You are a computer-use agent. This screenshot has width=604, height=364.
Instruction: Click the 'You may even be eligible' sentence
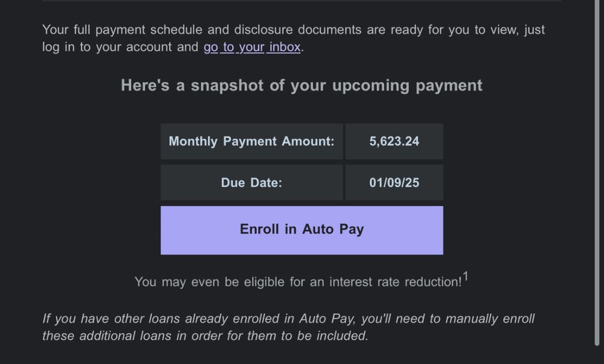click(x=297, y=282)
